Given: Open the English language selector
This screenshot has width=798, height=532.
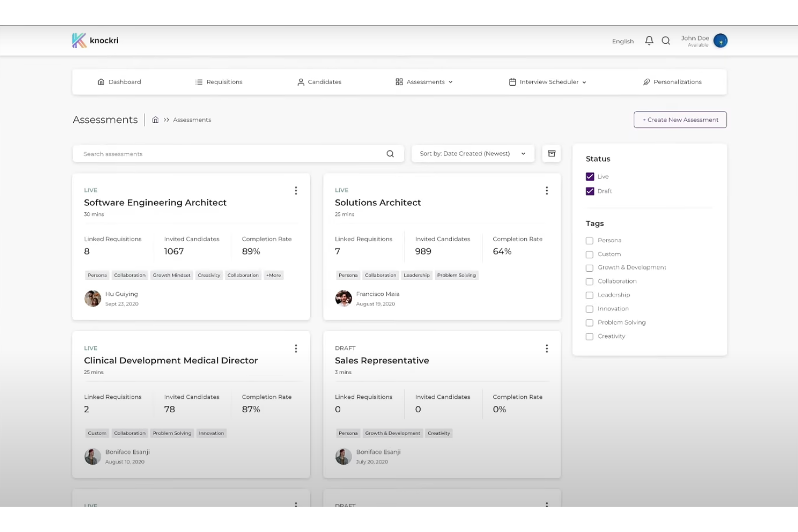Looking at the screenshot, I should pyautogui.click(x=623, y=41).
